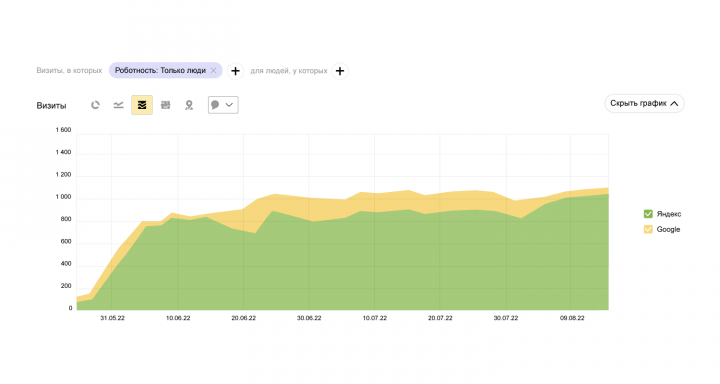The width and height of the screenshot is (720, 384).
Task: Click the 20.06.22 date axis label
Action: click(x=243, y=318)
